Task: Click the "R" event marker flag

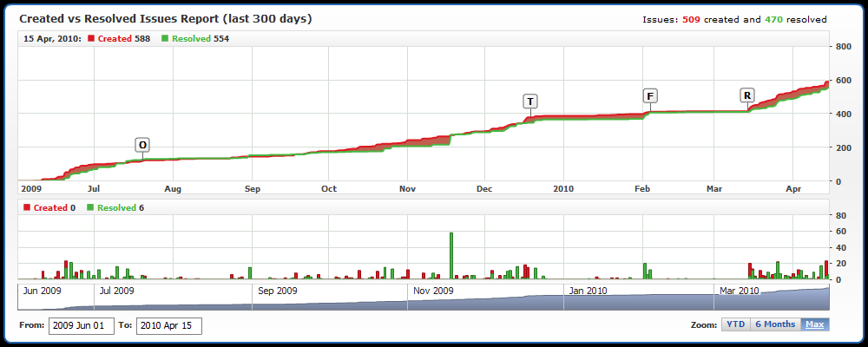Action: pos(747,95)
